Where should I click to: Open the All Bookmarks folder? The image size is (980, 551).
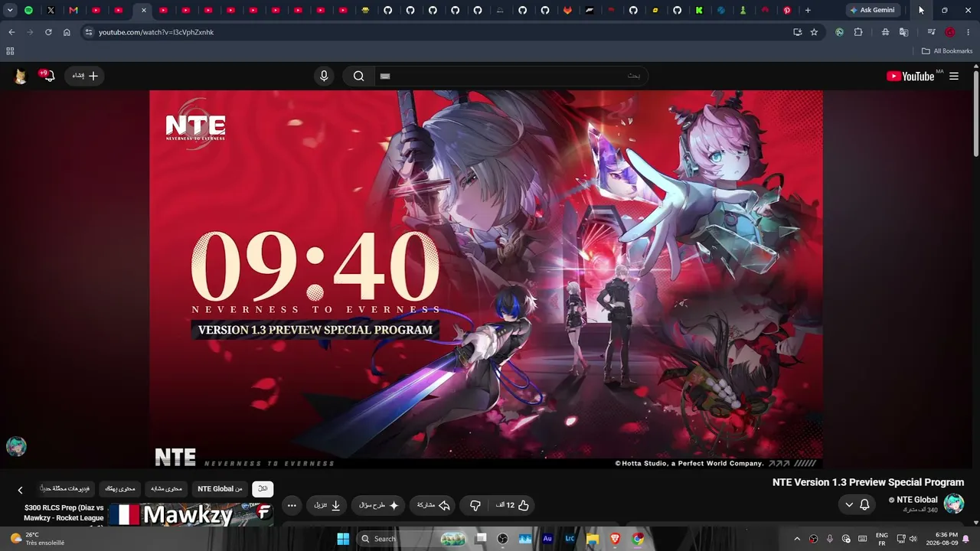pos(946,51)
